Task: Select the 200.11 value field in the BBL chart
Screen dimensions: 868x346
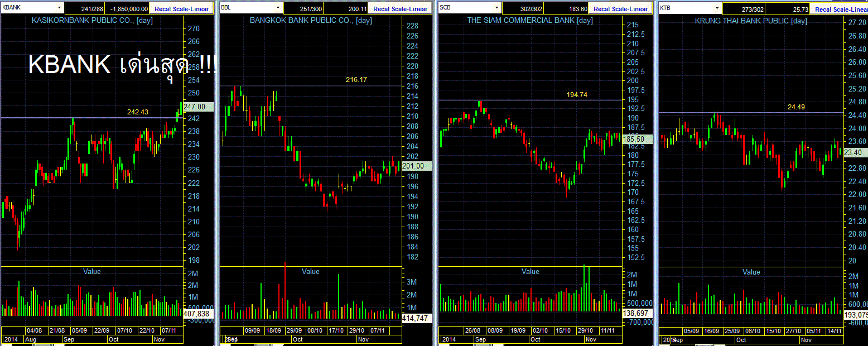Action: tap(346, 8)
